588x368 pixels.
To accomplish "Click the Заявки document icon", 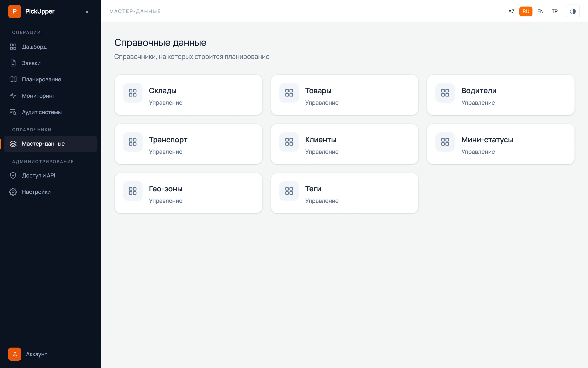I will point(13,63).
